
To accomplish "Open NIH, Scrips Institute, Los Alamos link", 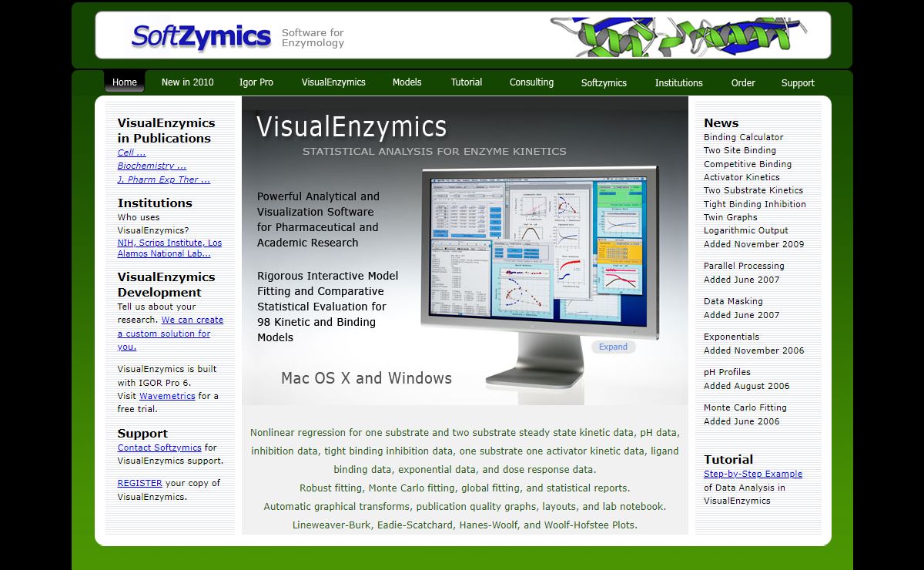I will click(169, 248).
